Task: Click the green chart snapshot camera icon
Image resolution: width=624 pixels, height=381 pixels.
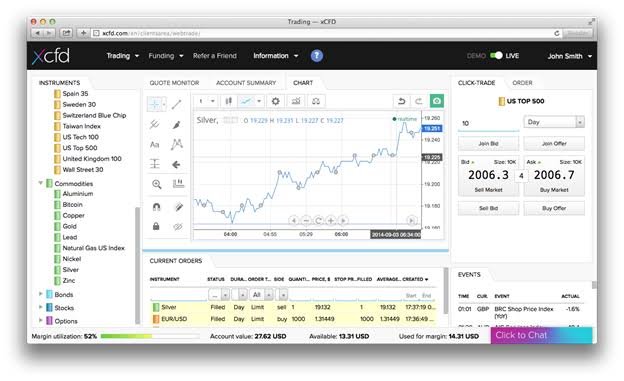Action: click(437, 101)
